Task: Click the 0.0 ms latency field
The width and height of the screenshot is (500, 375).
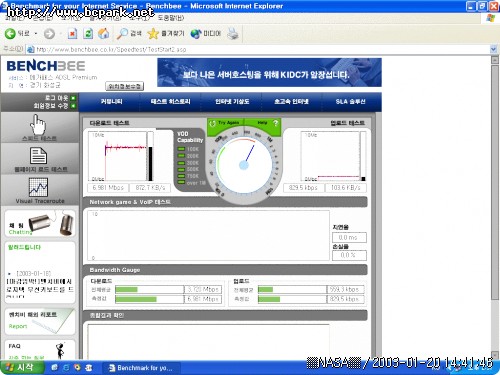Action: 349,237
